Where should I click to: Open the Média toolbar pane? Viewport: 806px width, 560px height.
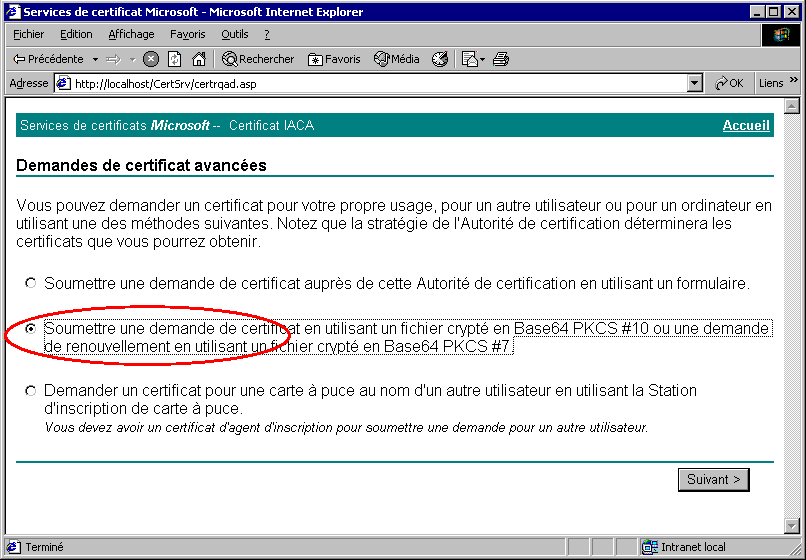[x=397, y=60]
